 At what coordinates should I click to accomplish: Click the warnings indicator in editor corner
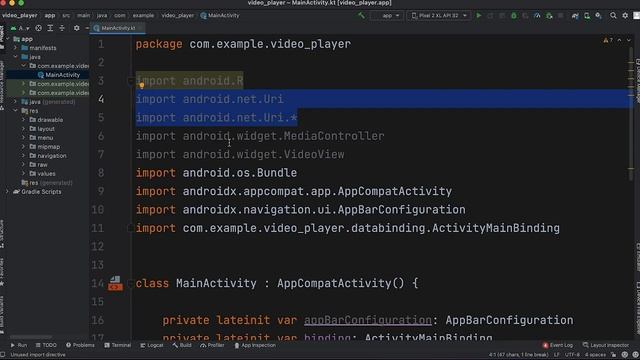click(x=608, y=40)
